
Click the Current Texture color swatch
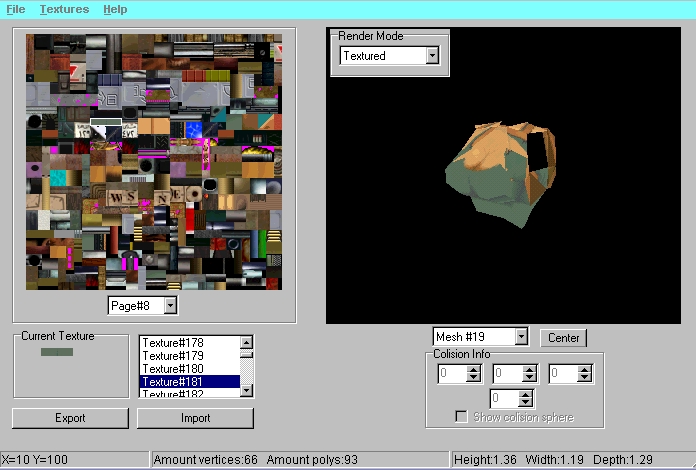57,352
